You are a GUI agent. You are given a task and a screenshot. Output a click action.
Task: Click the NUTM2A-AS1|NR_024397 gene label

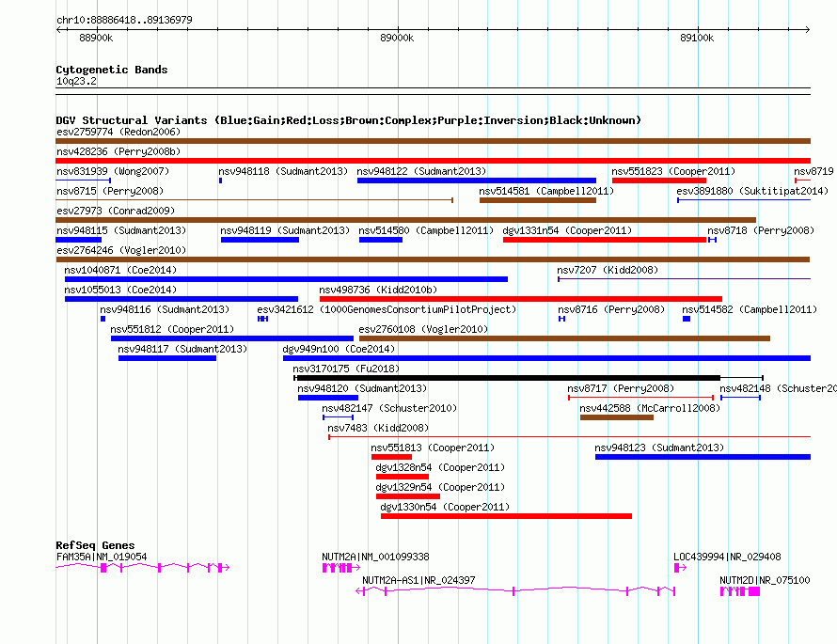tap(418, 580)
